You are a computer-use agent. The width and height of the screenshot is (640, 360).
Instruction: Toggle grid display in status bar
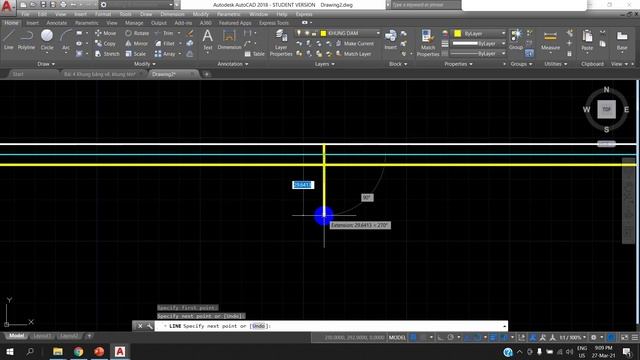[413, 338]
